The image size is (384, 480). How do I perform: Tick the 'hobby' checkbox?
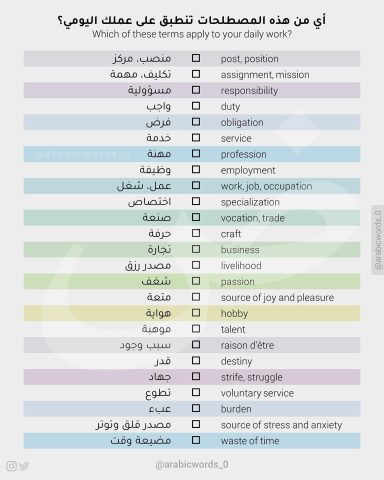196,313
